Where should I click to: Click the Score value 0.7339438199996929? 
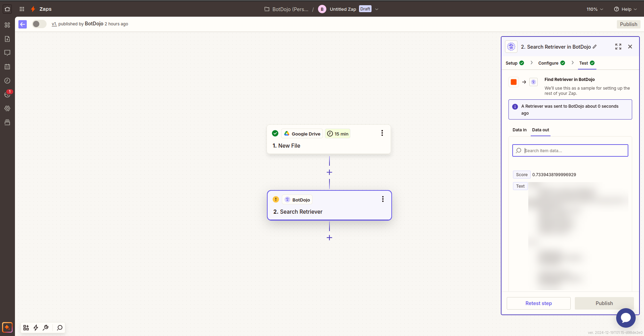click(x=554, y=175)
